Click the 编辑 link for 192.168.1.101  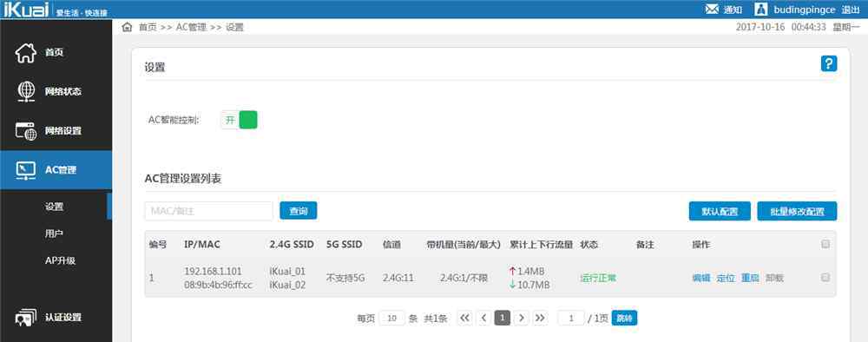(x=700, y=278)
